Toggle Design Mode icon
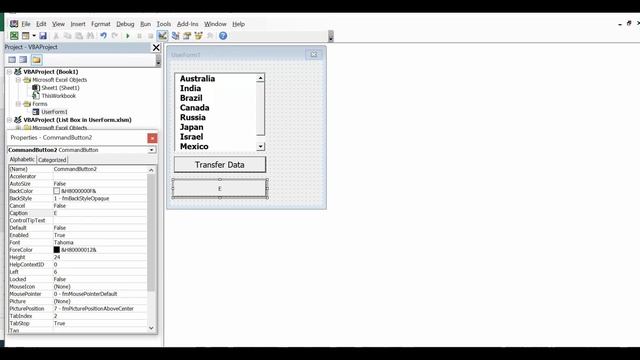This screenshot has height=360, width=640. point(162,36)
